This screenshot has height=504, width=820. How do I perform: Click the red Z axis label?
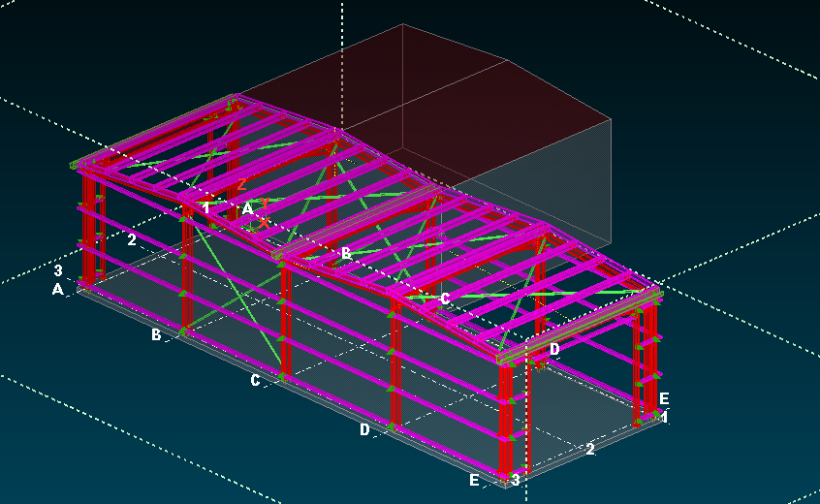coord(241,184)
